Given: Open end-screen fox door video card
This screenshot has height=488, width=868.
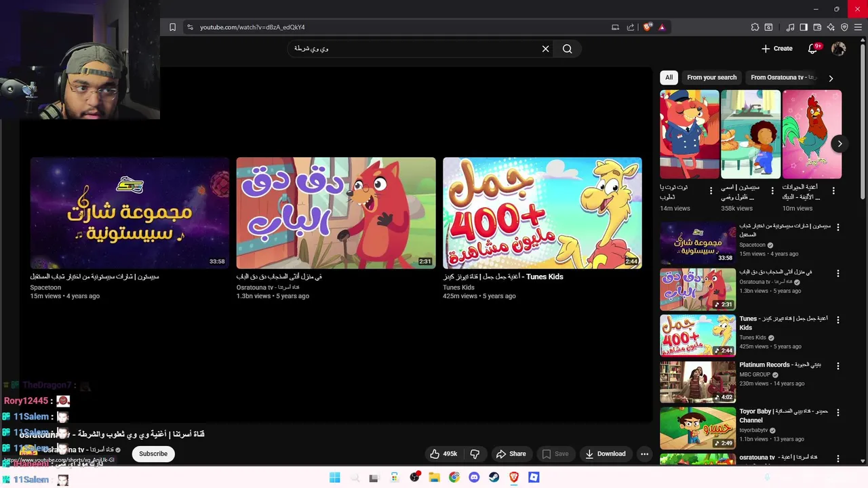Looking at the screenshot, I should coord(336,213).
